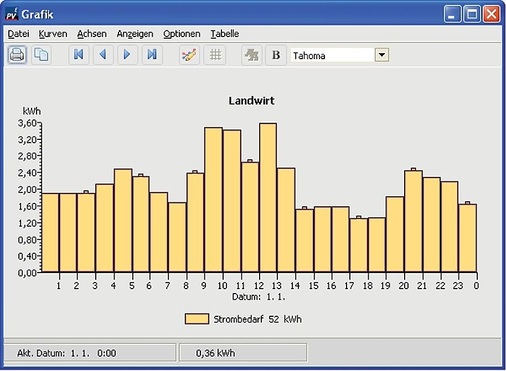This screenshot has width=506, height=371.
Task: Jump to last period with skip-forward arrow
Action: point(152,55)
